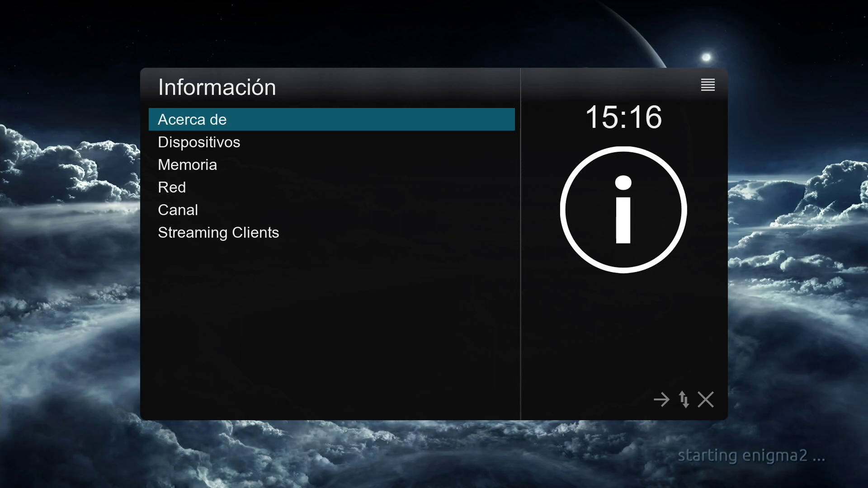This screenshot has width=868, height=488.
Task: Click the right arrow navigation icon
Action: [x=662, y=399]
